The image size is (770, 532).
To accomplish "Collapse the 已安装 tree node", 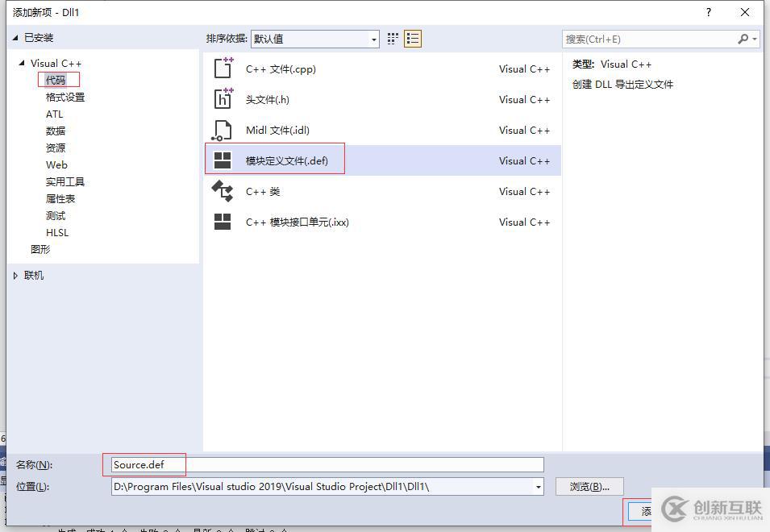I will [x=15, y=38].
